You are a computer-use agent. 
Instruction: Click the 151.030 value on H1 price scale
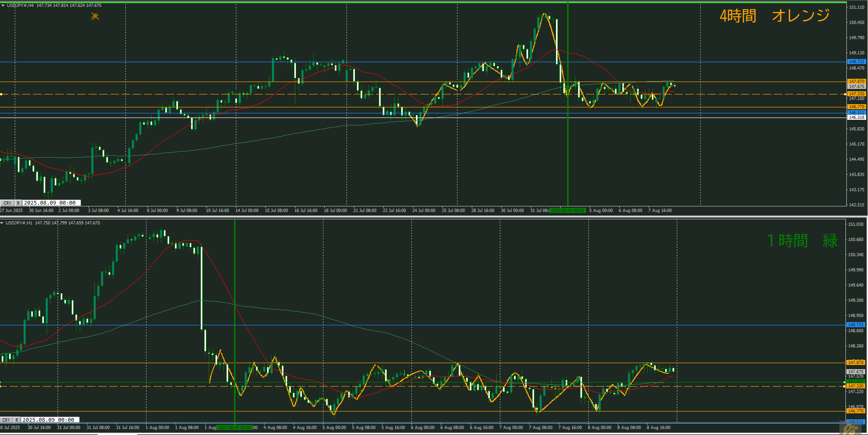pyautogui.click(x=856, y=224)
